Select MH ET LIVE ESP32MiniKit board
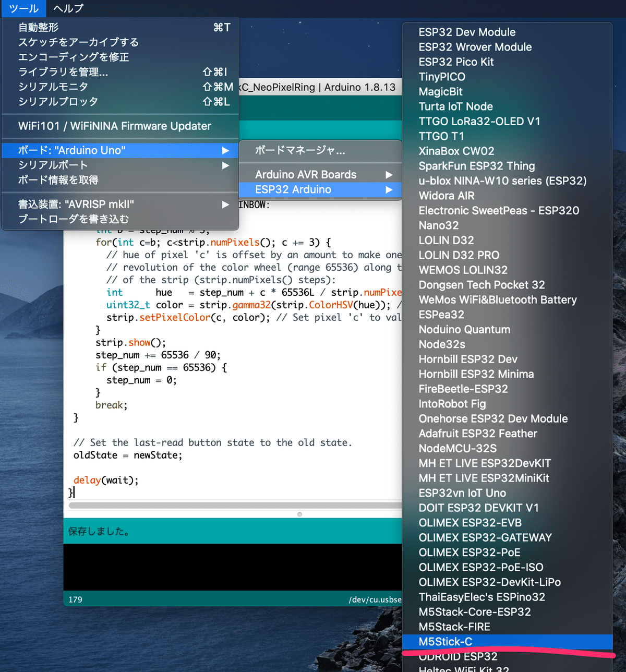 pyautogui.click(x=507, y=478)
